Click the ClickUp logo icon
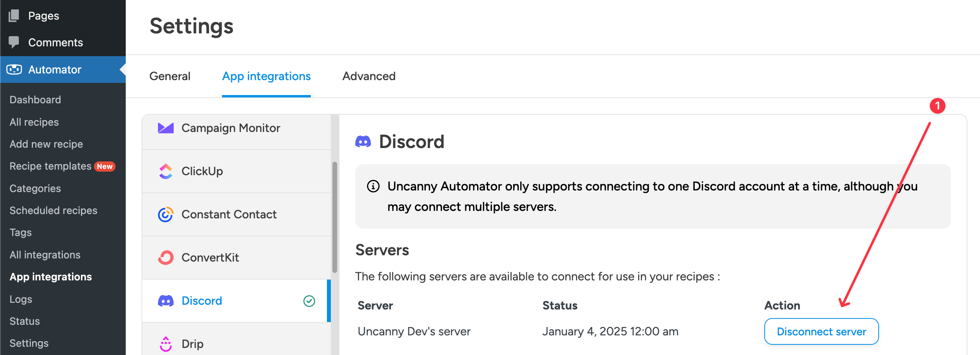Viewport: 980px width, 355px height. [166, 171]
